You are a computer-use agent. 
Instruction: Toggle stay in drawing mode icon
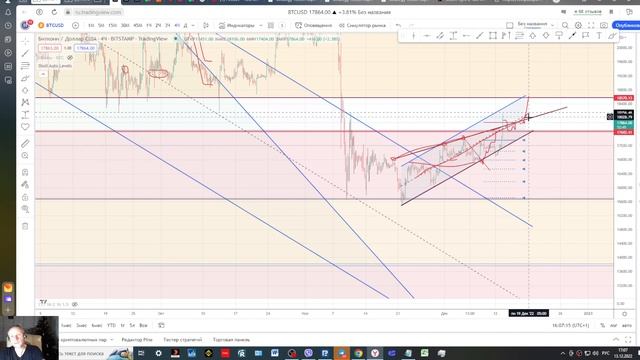[25, 185]
